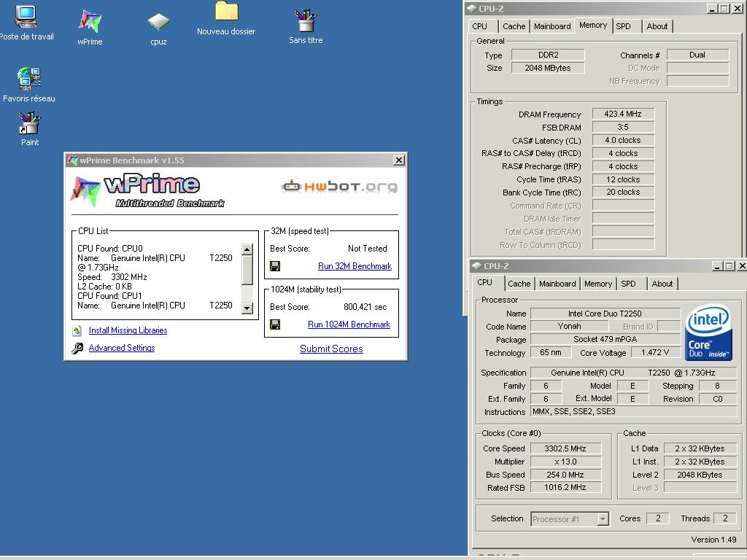This screenshot has width=747, height=560.
Task: Click the Advanced Settings wrench icon
Action: (x=77, y=348)
